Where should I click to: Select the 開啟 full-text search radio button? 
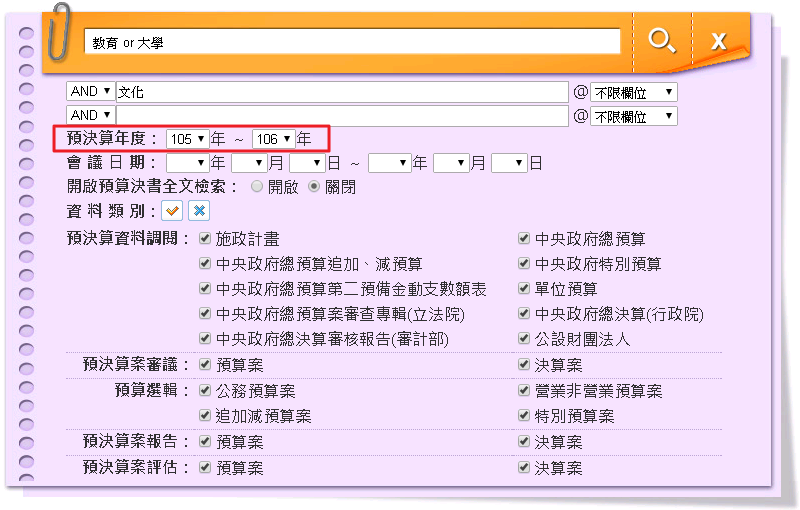coord(257,187)
